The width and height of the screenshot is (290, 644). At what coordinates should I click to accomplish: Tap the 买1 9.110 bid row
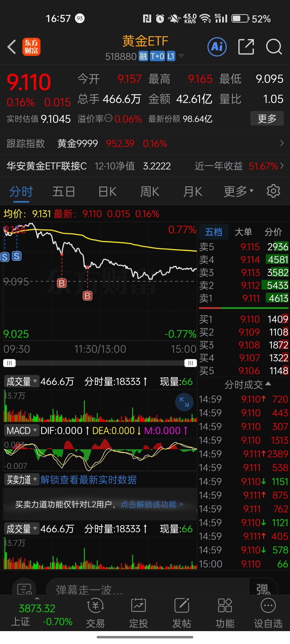tap(244, 319)
